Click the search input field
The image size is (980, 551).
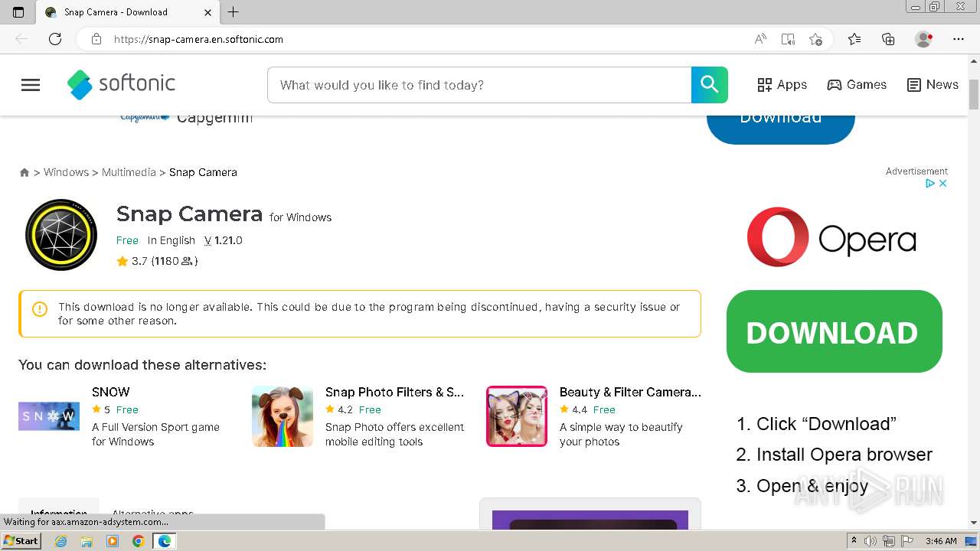[x=479, y=85]
